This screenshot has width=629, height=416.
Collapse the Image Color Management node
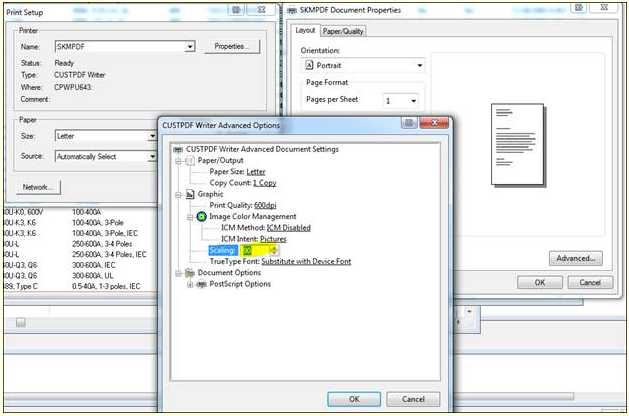pyautogui.click(x=189, y=216)
